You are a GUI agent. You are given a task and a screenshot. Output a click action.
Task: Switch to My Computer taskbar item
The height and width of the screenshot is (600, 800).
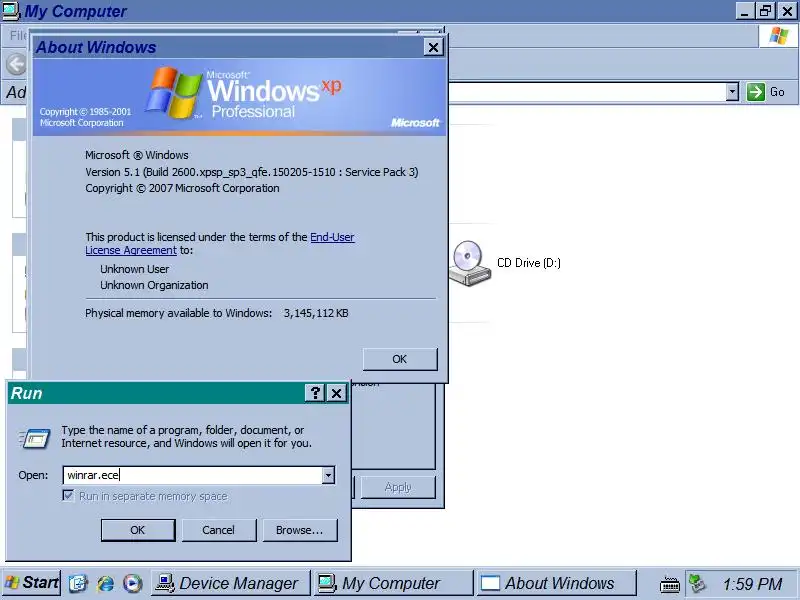pos(393,583)
